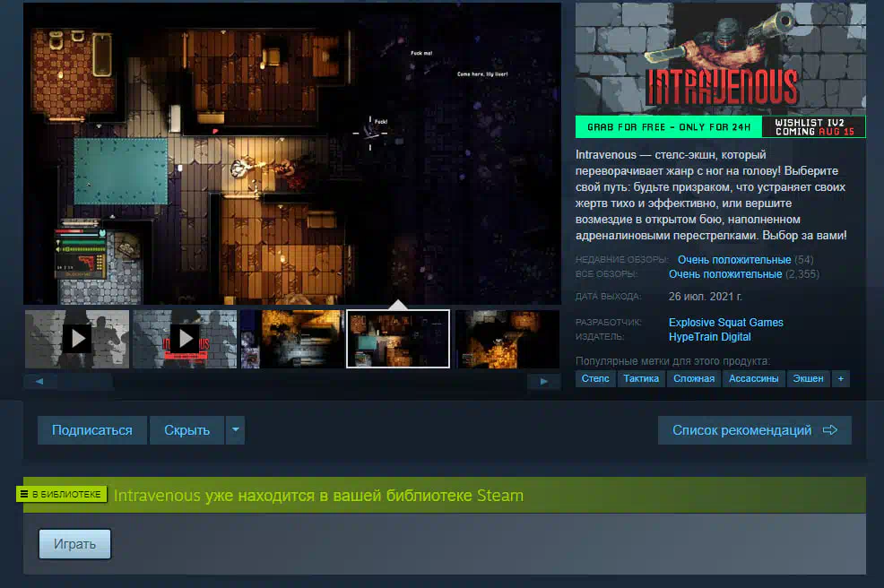Click the plus icon to add tags
The height and width of the screenshot is (588, 884).
(841, 379)
